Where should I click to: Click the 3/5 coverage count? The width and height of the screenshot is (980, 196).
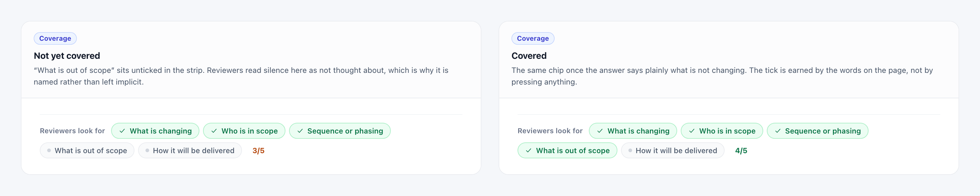point(258,151)
